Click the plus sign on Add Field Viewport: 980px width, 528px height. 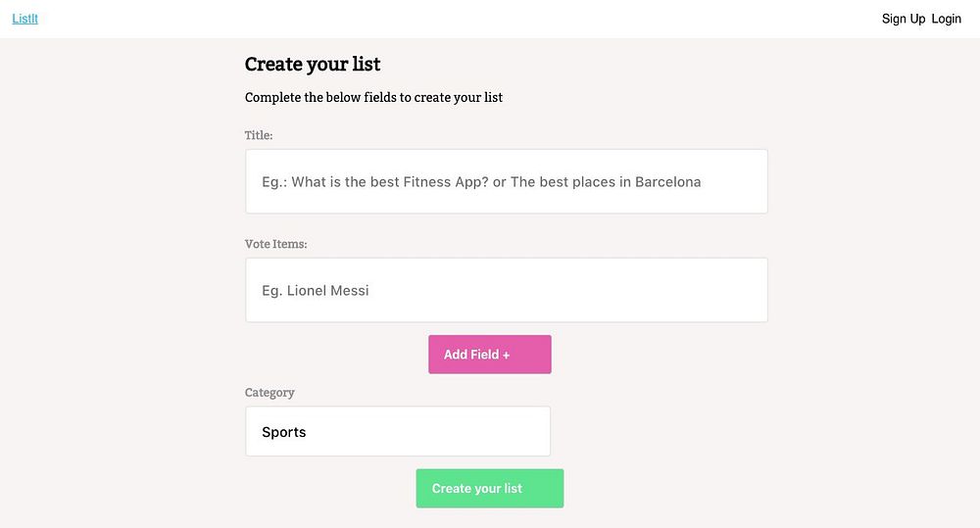[506, 355]
